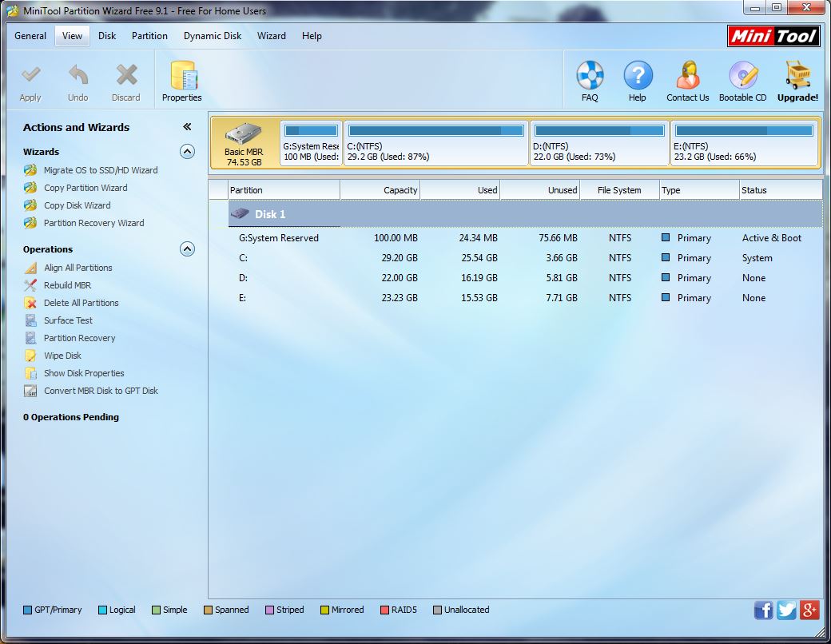
Task: Click the C: partition name in the list
Action: point(243,258)
